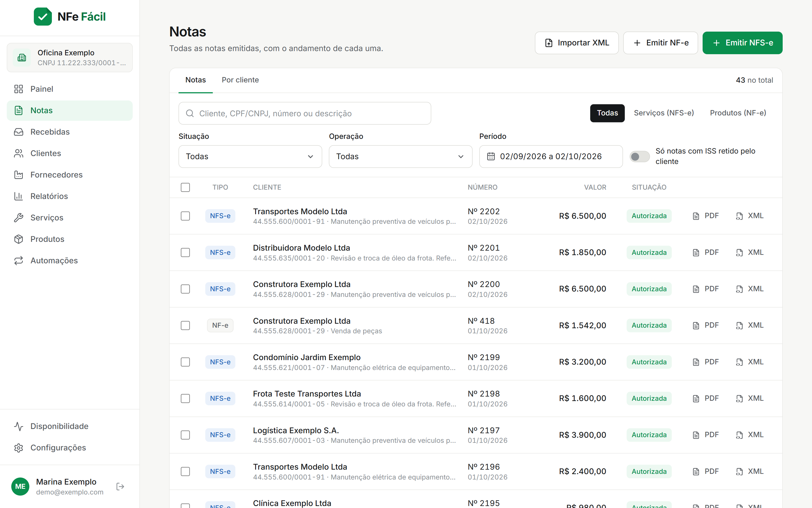
Task: Select the Todas type filter
Action: [x=607, y=113]
